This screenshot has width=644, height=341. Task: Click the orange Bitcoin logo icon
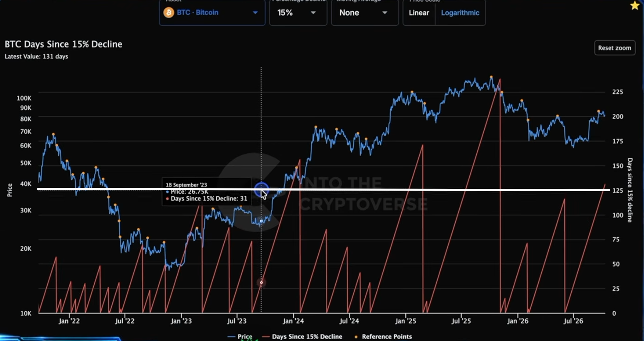click(x=169, y=13)
